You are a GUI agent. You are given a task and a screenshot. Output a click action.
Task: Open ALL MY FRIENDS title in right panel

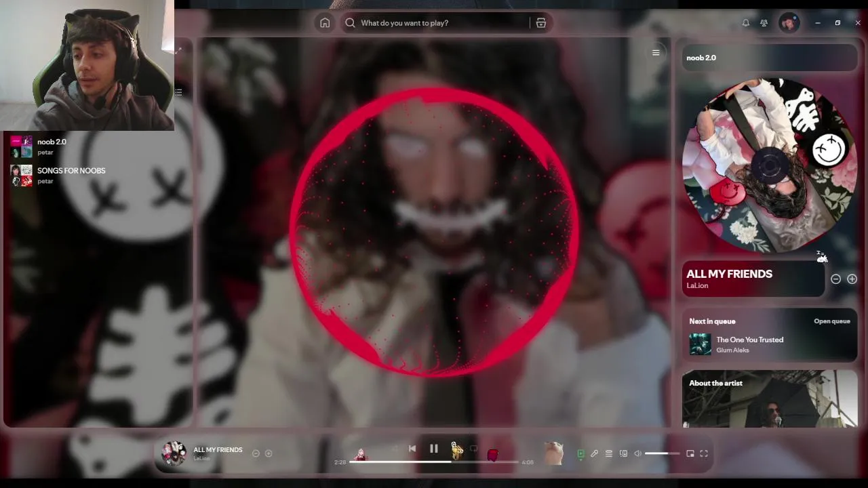pos(729,274)
